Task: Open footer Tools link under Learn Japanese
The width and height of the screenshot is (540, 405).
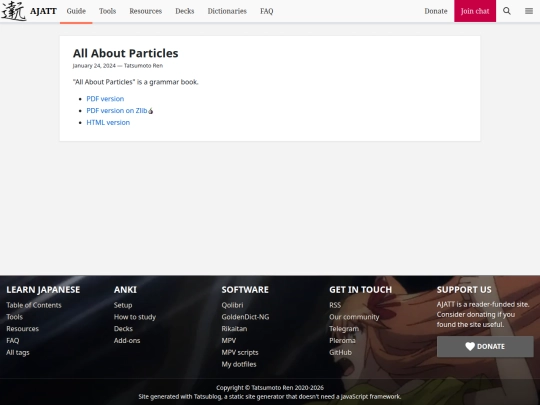Action: point(14,317)
